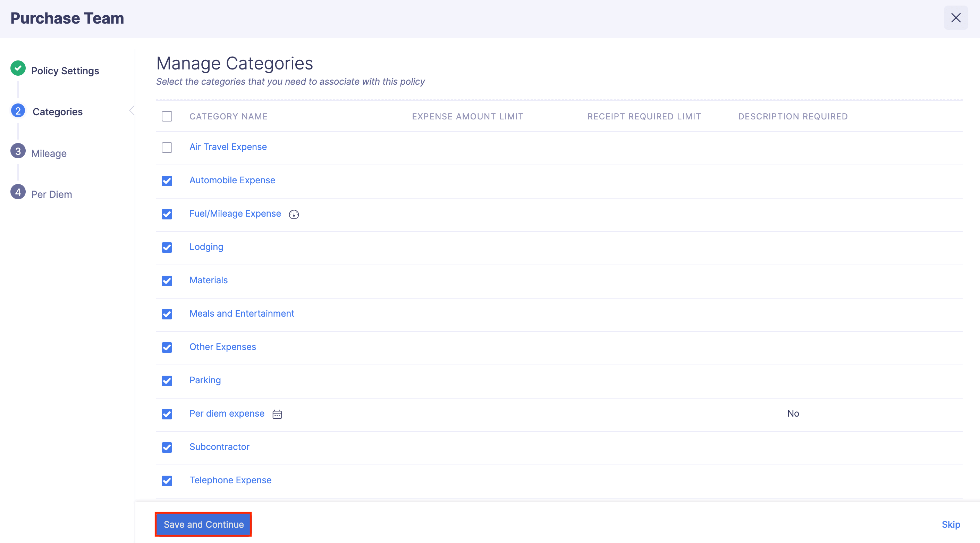
Task: Open the Subcontractor category link
Action: (x=219, y=446)
